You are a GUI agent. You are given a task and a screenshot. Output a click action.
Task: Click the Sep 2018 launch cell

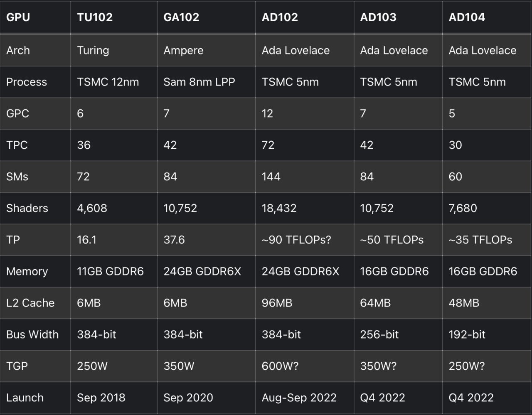click(x=101, y=398)
